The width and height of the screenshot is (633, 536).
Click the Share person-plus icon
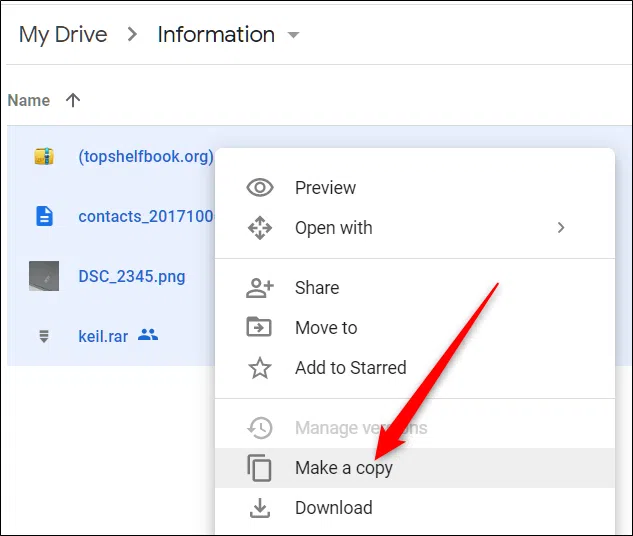pyautogui.click(x=260, y=288)
